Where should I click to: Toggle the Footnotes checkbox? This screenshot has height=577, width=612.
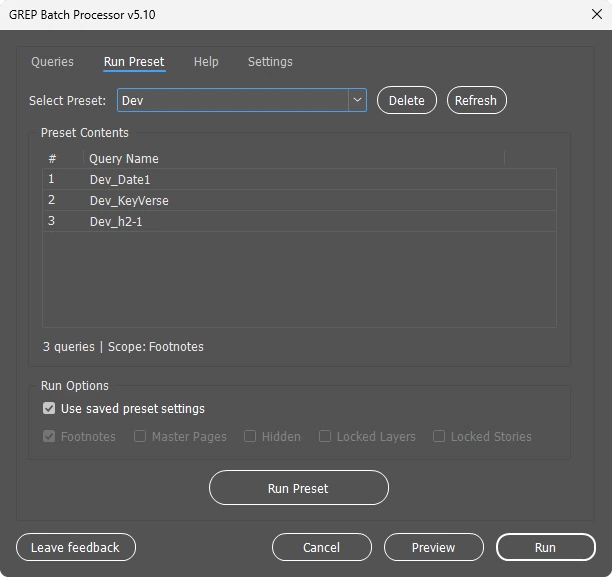[49, 436]
